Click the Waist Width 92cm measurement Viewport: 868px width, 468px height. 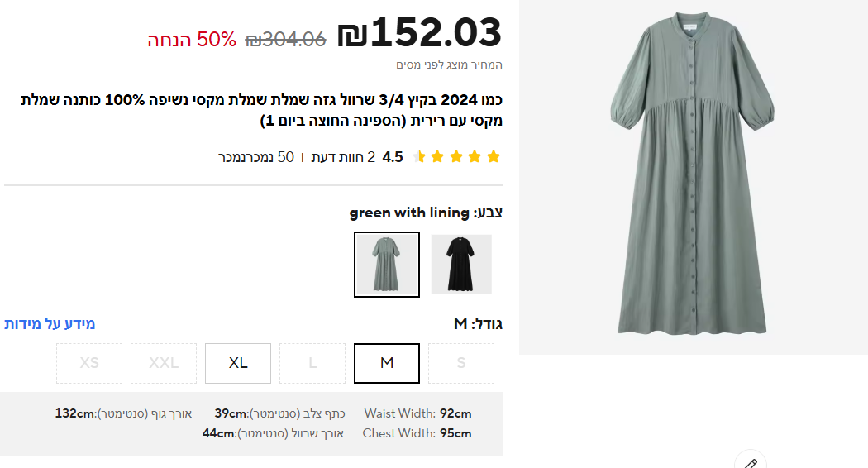pyautogui.click(x=417, y=413)
